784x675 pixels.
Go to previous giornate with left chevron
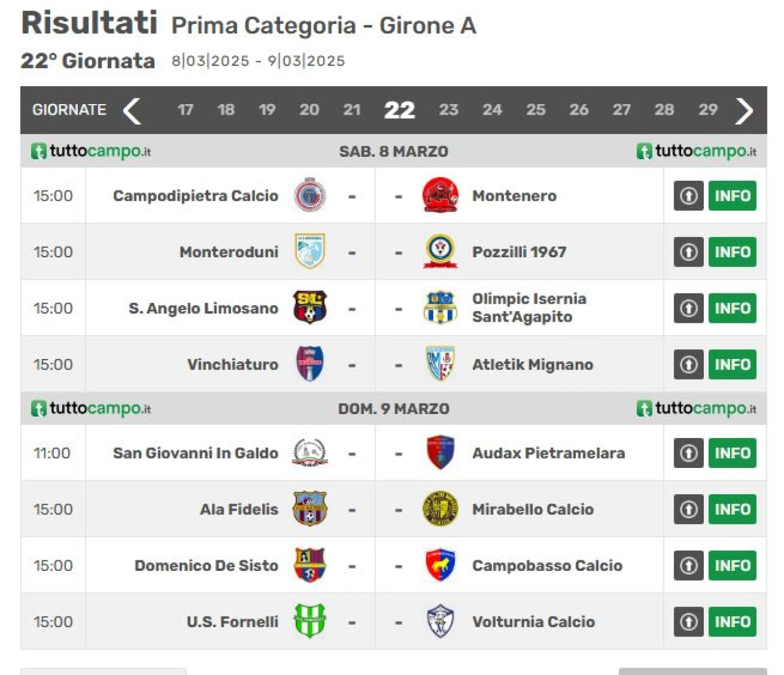132,111
